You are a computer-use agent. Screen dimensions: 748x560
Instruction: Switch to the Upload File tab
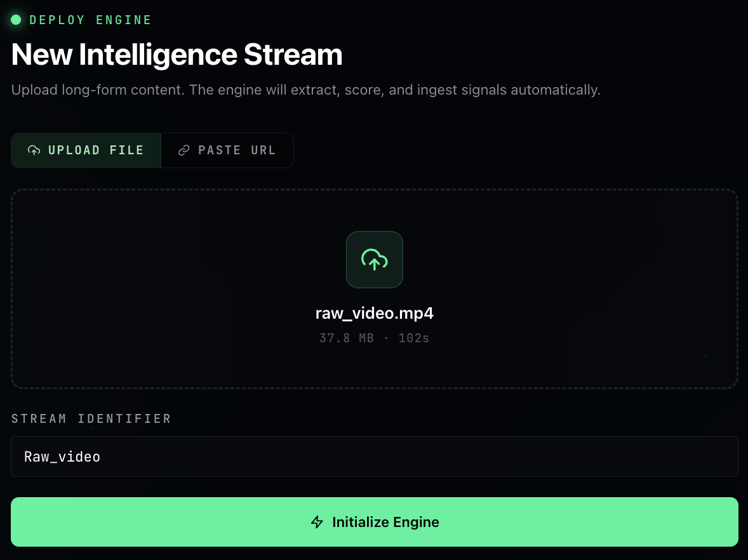[86, 150]
